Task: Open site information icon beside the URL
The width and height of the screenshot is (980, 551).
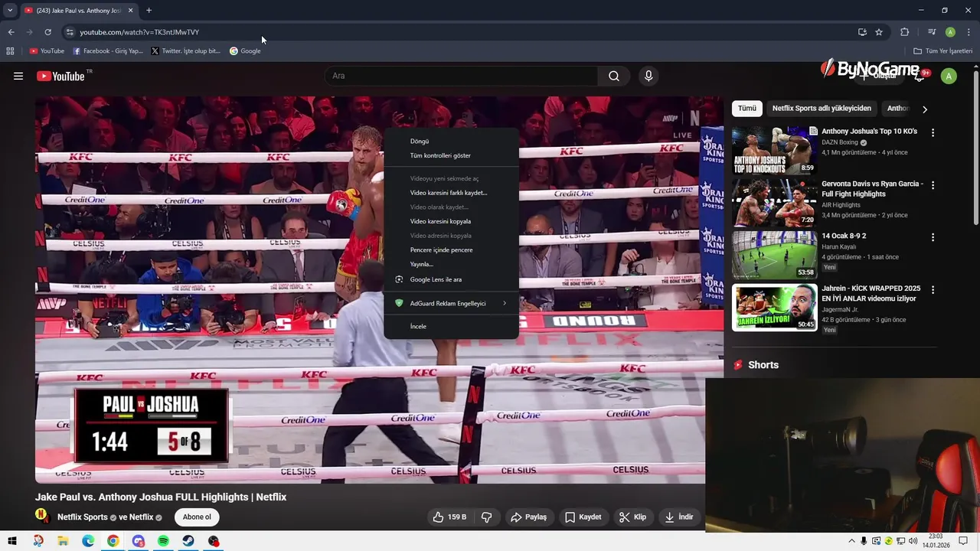Action: coord(70,32)
